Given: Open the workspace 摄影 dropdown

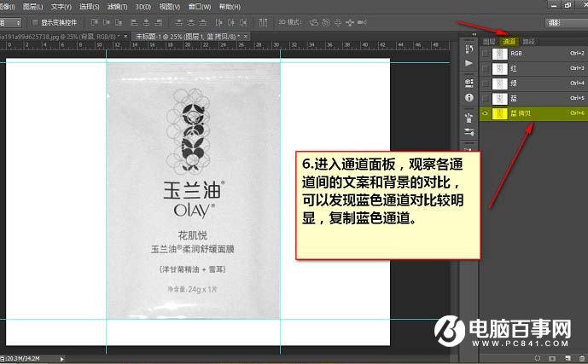Looking at the screenshot, I should [x=567, y=23].
